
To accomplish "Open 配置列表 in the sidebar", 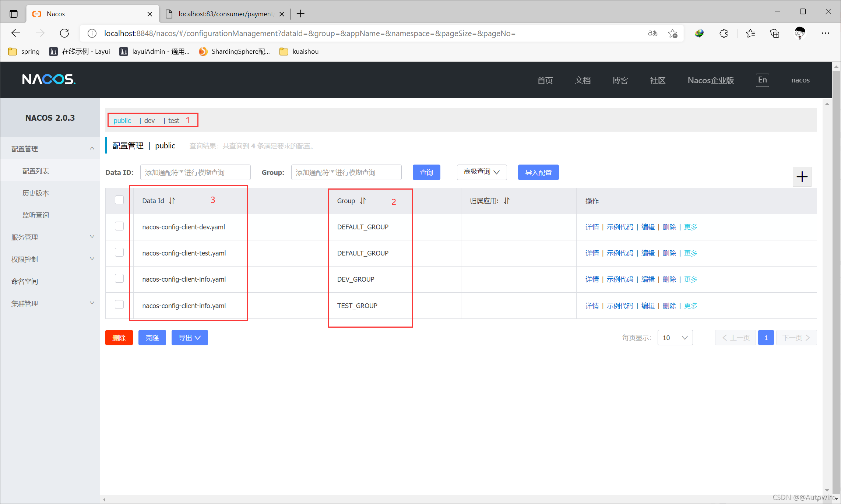I will point(35,171).
